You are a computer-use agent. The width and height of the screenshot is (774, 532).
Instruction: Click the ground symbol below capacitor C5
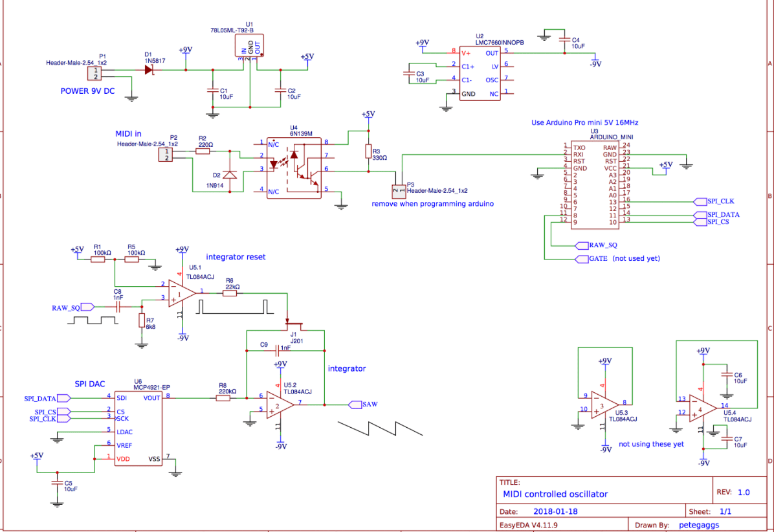click(57, 503)
